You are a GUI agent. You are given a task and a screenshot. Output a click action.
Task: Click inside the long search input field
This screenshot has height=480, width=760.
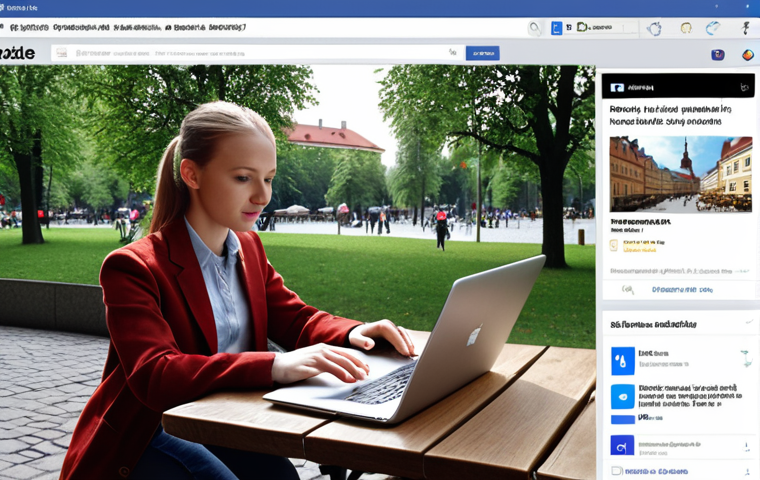coord(258,53)
